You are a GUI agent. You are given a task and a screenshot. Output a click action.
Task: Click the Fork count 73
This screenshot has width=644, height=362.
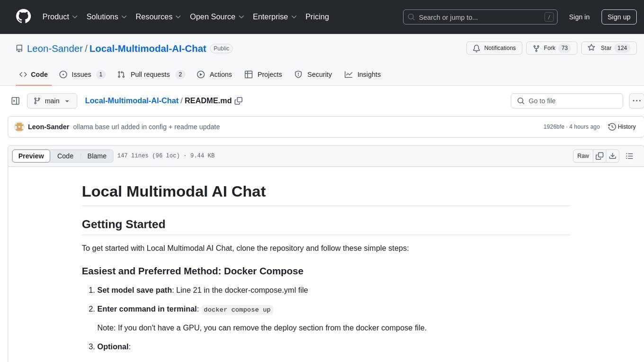(x=564, y=48)
